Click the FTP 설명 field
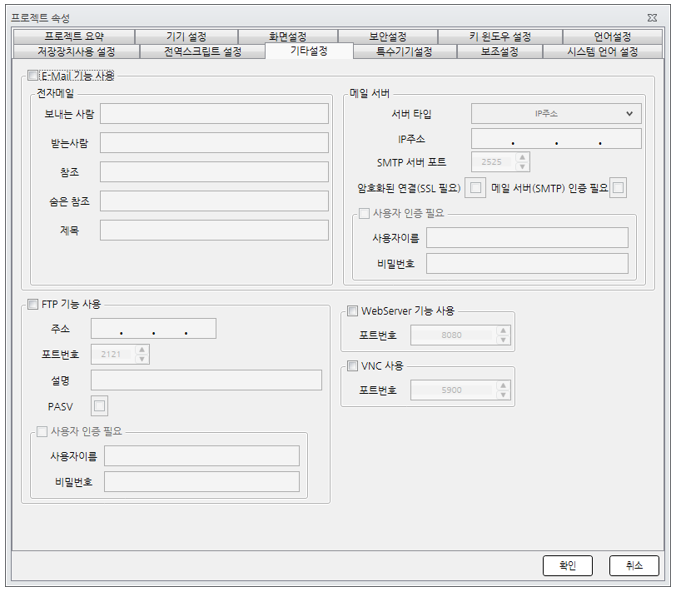The image size is (676, 593). click(x=206, y=380)
